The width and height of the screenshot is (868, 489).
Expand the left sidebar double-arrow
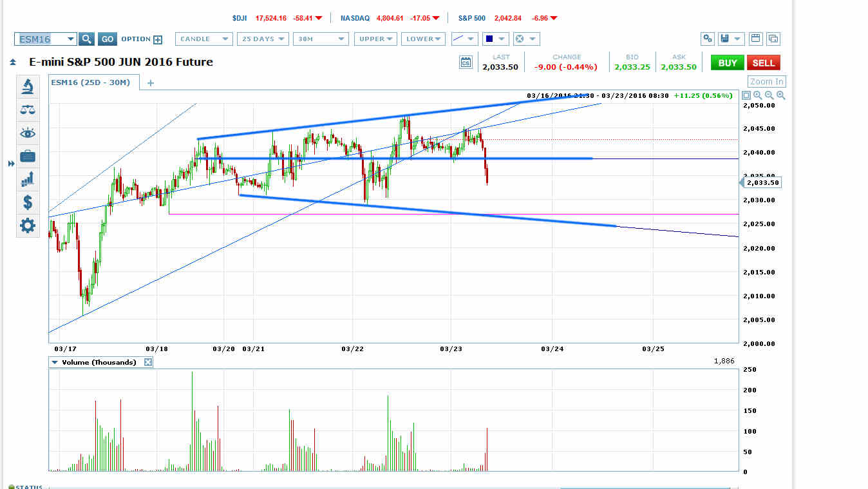(x=11, y=164)
